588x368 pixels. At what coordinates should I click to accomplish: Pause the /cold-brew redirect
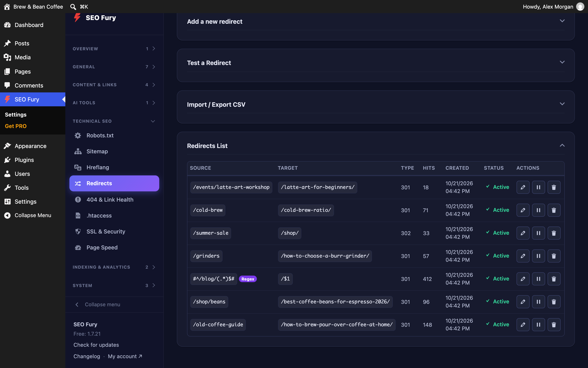tap(538, 210)
